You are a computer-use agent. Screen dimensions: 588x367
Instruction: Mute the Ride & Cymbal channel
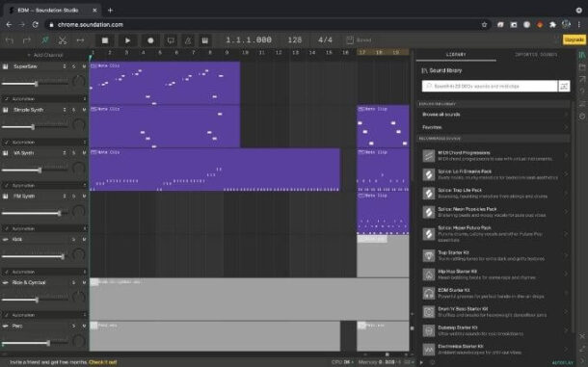pyautogui.click(x=84, y=282)
